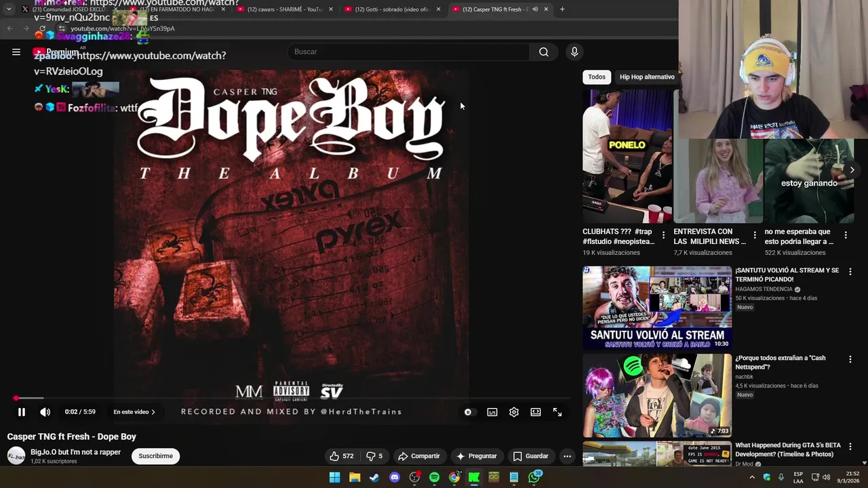Switch to EN FARMATODO NO HAGO tab
868x488 pixels.
[x=178, y=9]
